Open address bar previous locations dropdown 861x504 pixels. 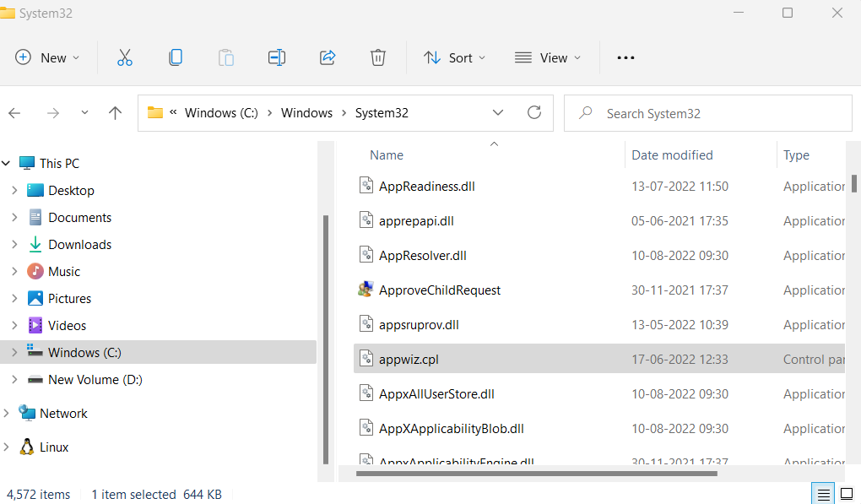pos(497,112)
